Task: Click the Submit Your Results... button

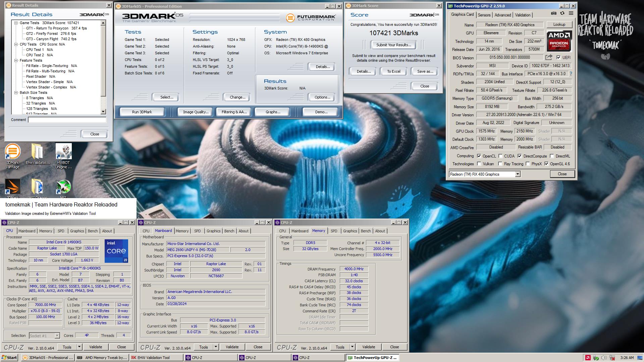Action: (393, 45)
